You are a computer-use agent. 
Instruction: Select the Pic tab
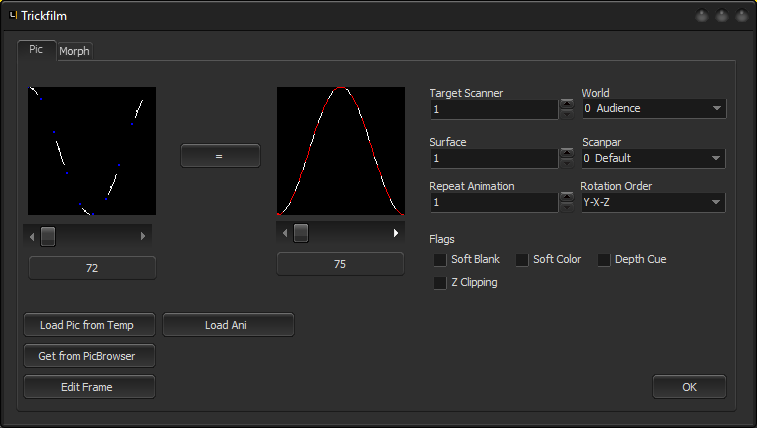tap(36, 49)
